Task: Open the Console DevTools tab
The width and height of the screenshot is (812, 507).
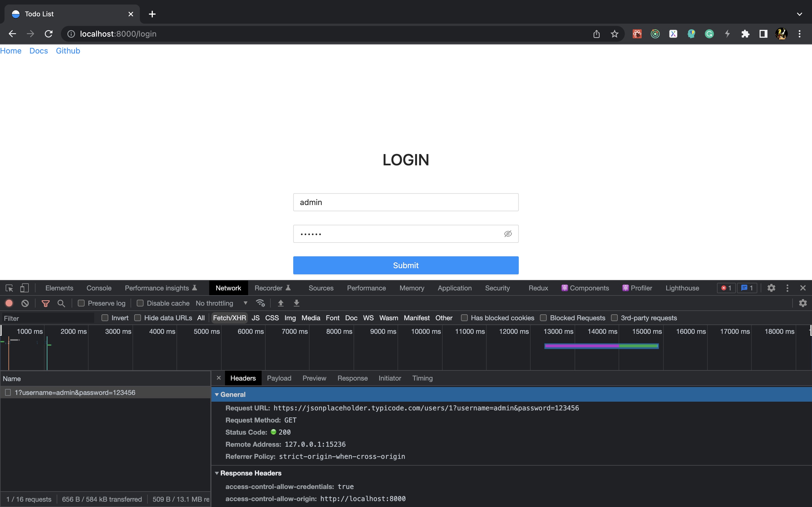Action: tap(99, 288)
